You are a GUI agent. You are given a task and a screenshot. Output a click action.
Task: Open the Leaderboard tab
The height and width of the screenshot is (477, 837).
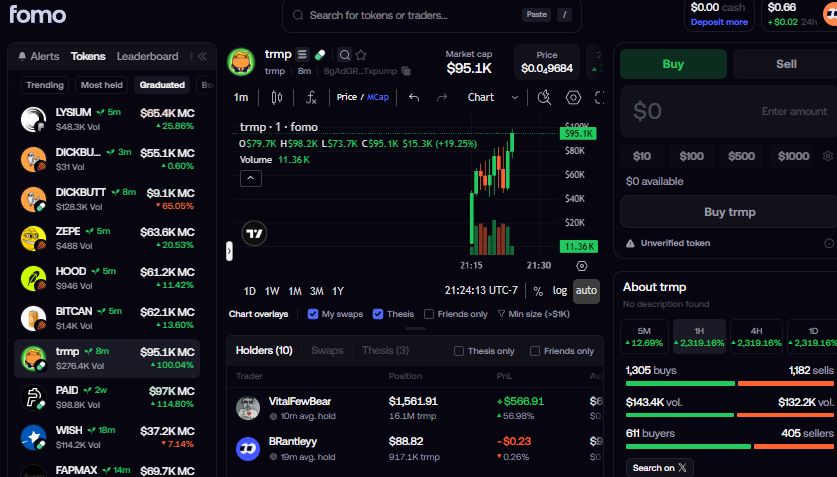(147, 56)
